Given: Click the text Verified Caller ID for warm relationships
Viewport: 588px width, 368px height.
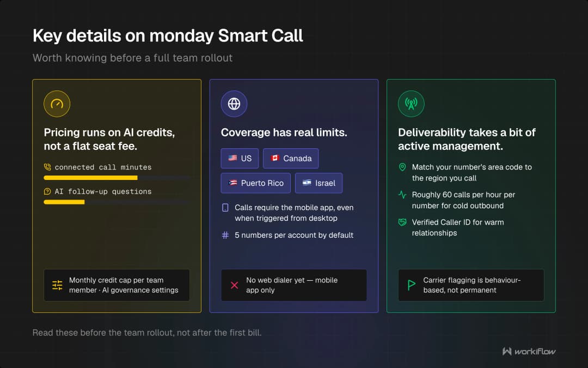Looking at the screenshot, I should pyautogui.click(x=458, y=227).
